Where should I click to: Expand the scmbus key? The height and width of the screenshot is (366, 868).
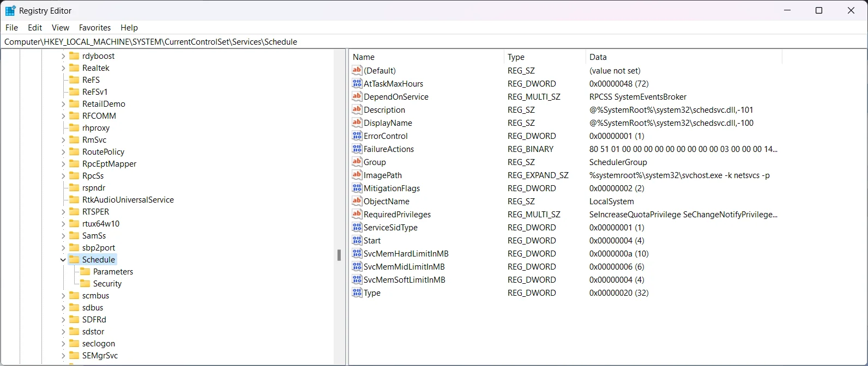click(63, 296)
